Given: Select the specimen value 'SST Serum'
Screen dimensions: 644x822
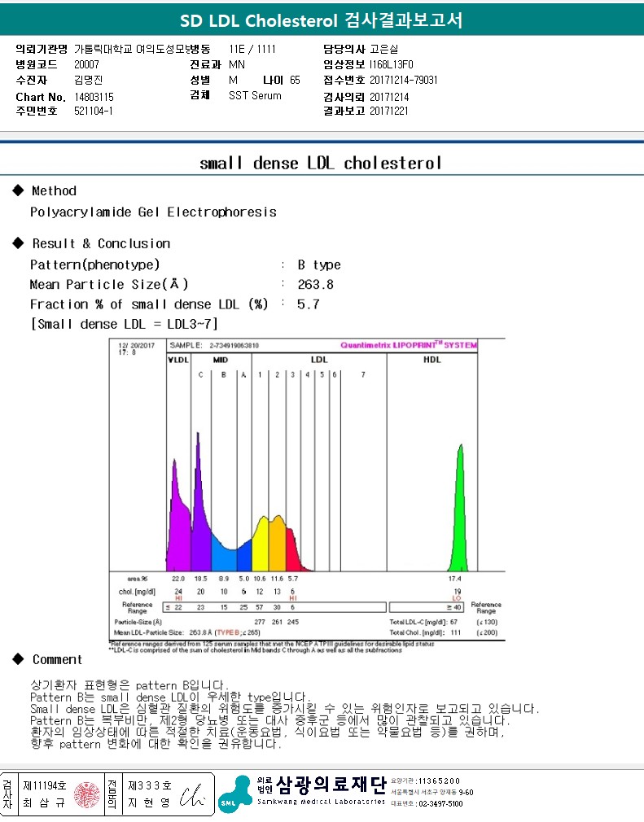Looking at the screenshot, I should [x=255, y=95].
